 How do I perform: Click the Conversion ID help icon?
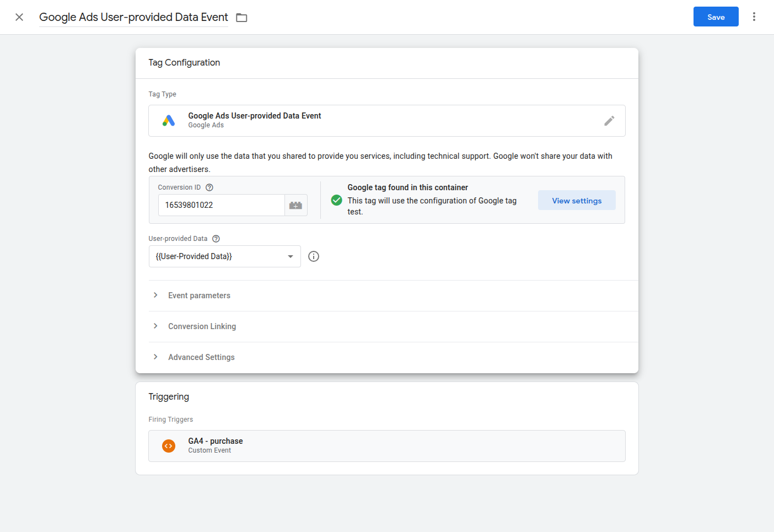click(209, 187)
